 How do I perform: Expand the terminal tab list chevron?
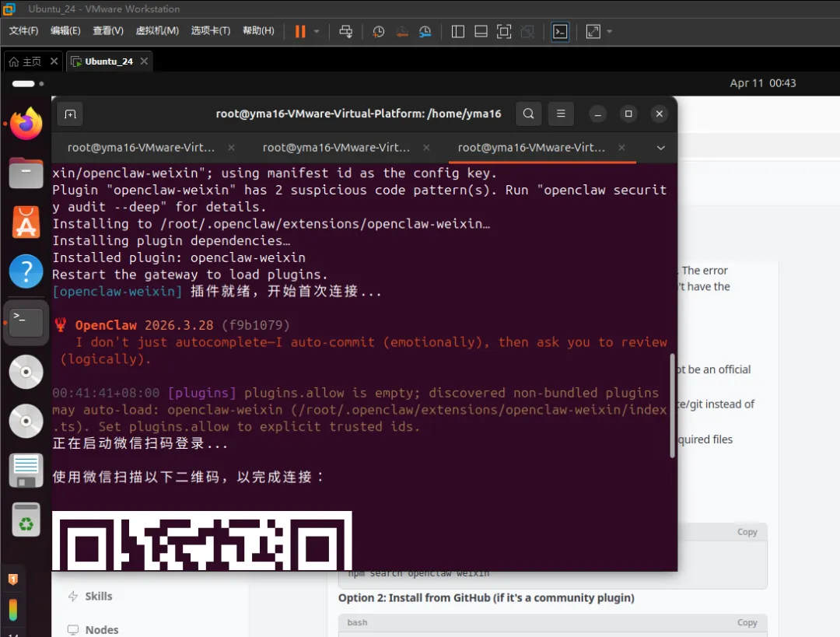pyautogui.click(x=660, y=148)
